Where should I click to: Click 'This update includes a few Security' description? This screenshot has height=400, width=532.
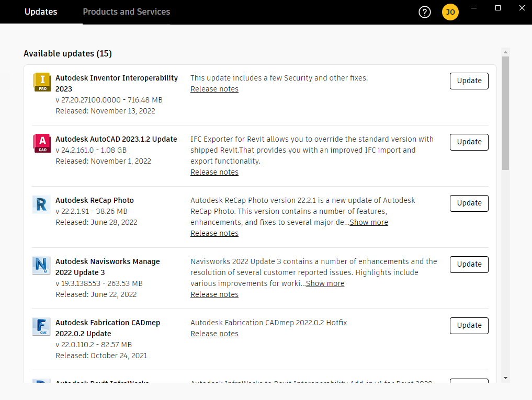pyautogui.click(x=279, y=78)
